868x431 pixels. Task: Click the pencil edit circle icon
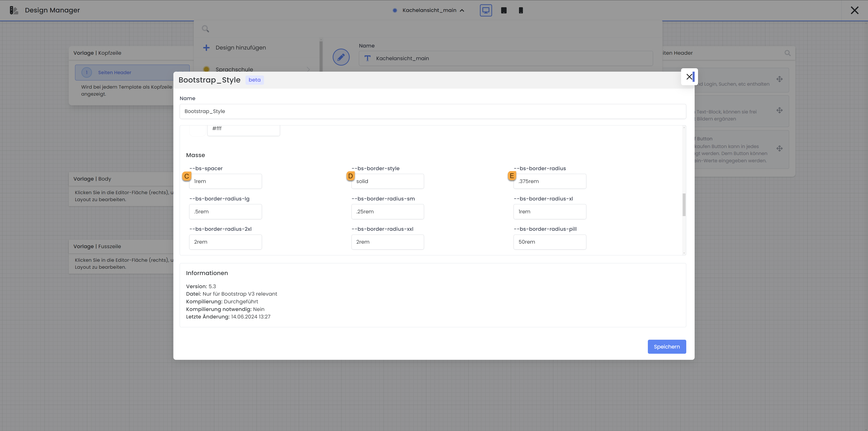coord(341,57)
